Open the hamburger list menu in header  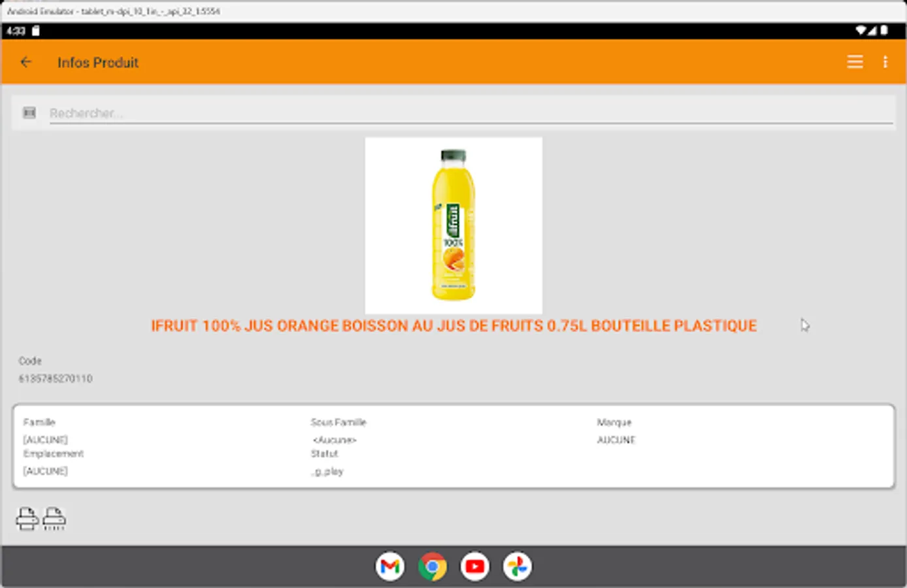coord(855,62)
